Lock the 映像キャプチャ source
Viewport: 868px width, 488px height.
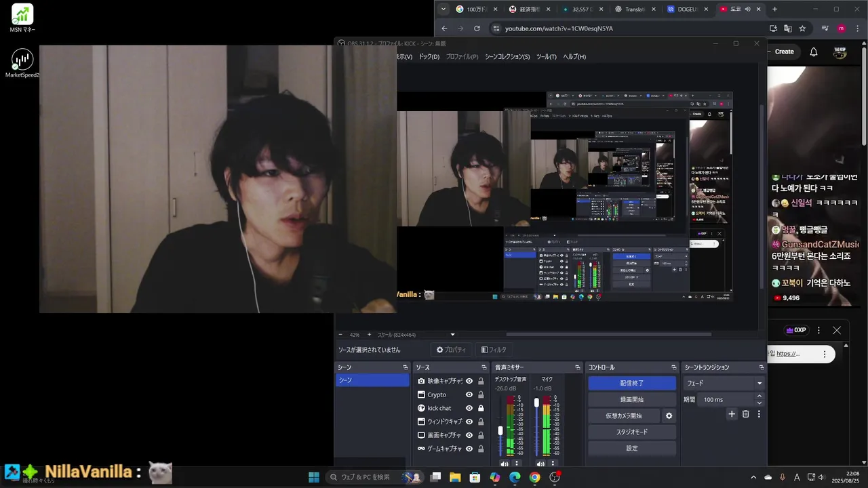(x=481, y=381)
